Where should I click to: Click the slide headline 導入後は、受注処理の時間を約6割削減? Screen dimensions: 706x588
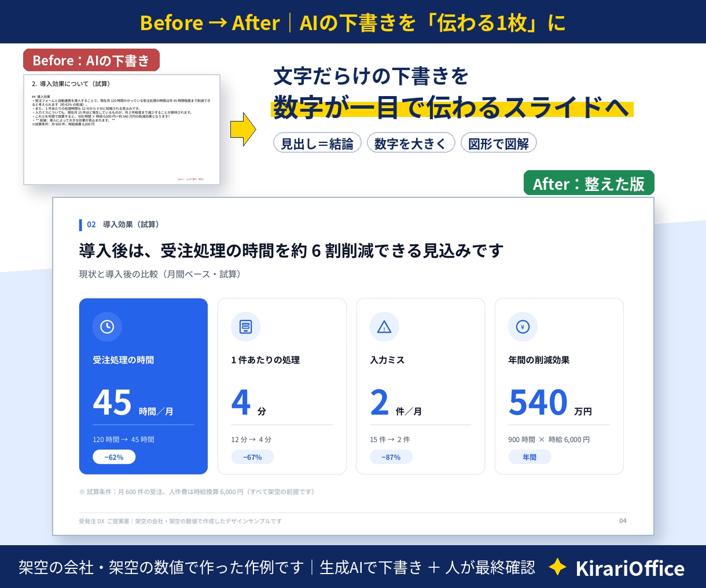coord(291,251)
